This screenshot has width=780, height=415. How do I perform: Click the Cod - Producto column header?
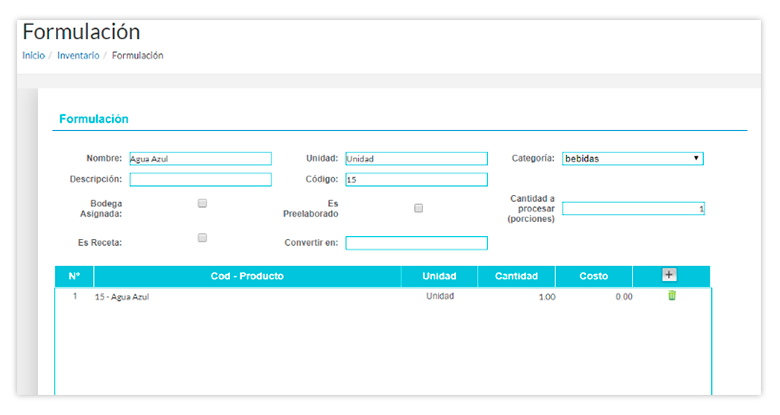[247, 276]
